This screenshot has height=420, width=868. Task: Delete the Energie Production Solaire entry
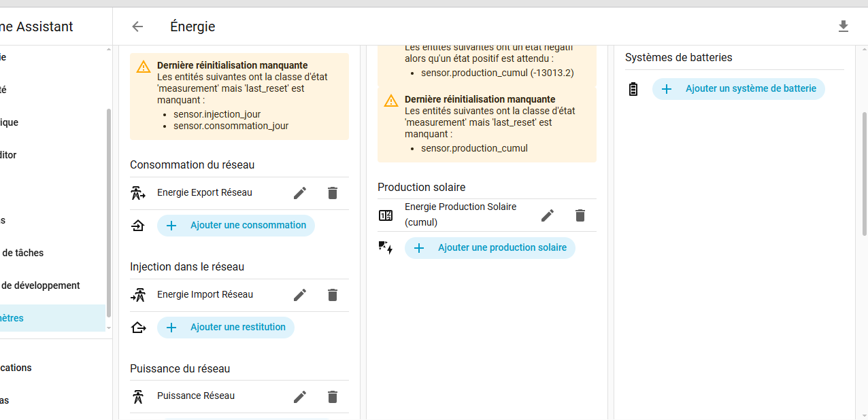point(580,215)
